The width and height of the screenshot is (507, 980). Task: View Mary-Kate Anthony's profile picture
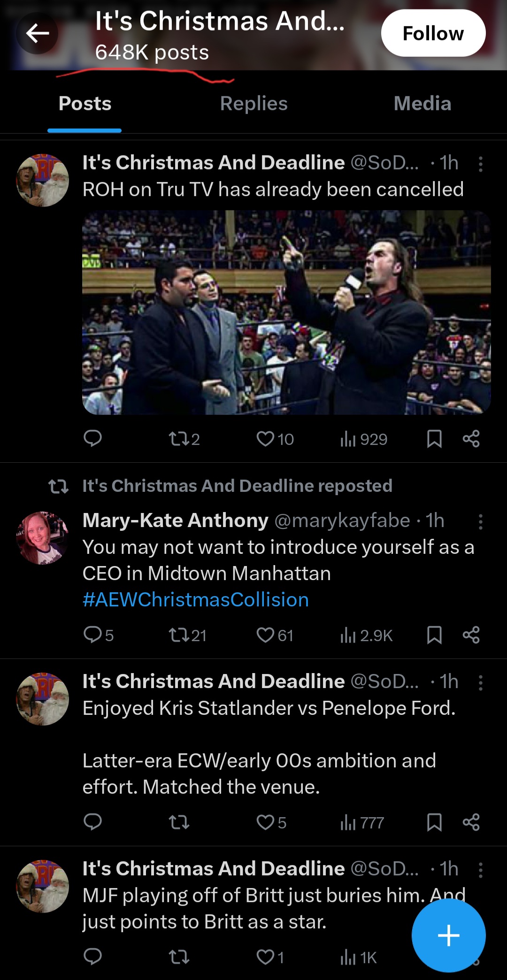pyautogui.click(x=43, y=538)
